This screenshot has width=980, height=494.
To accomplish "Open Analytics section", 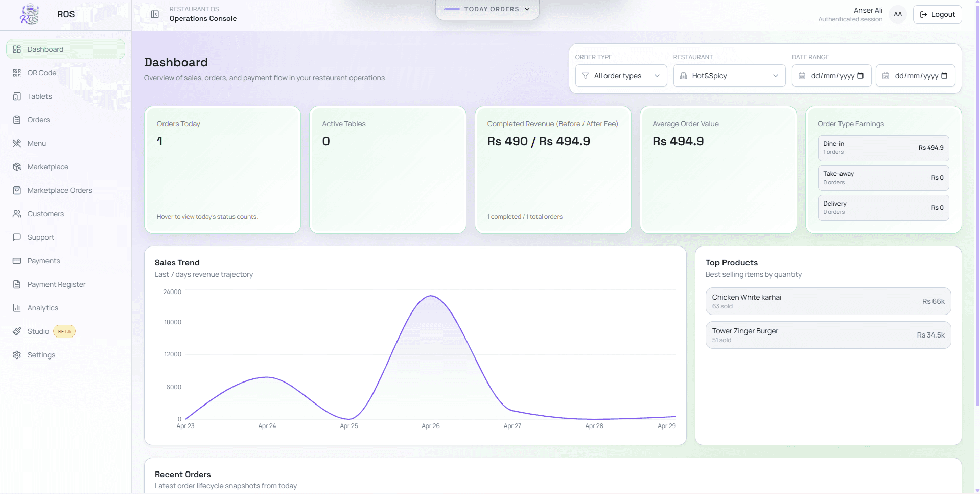I will click(65, 308).
